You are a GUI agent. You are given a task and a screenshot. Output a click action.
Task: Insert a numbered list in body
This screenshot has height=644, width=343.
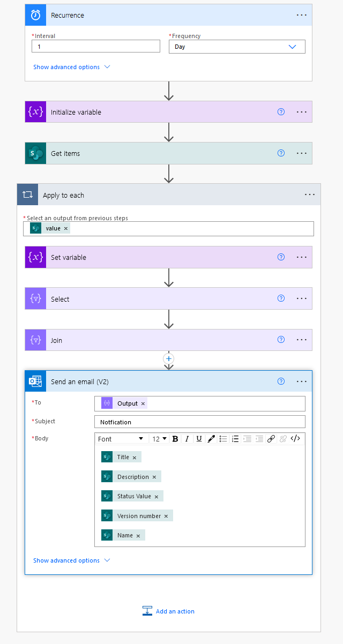pos(235,439)
